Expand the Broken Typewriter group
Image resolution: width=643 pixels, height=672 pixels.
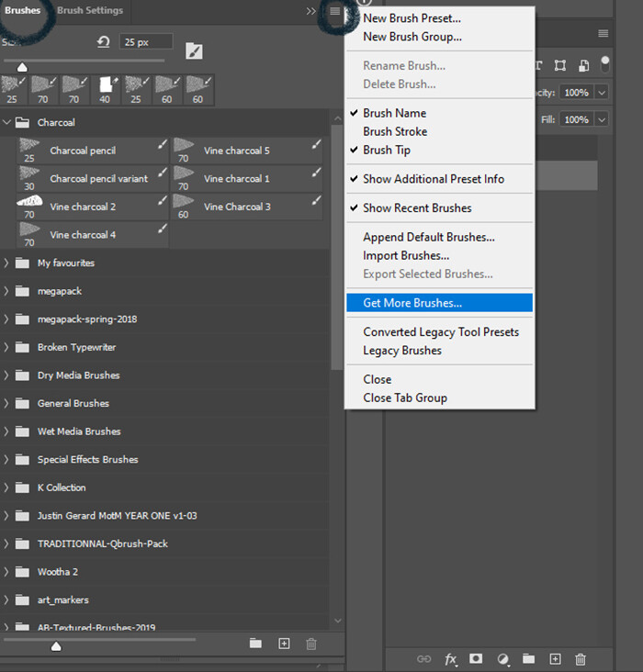(x=6, y=347)
